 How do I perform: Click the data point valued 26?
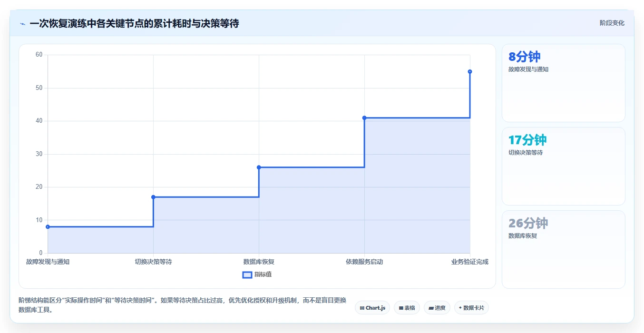[x=259, y=167]
